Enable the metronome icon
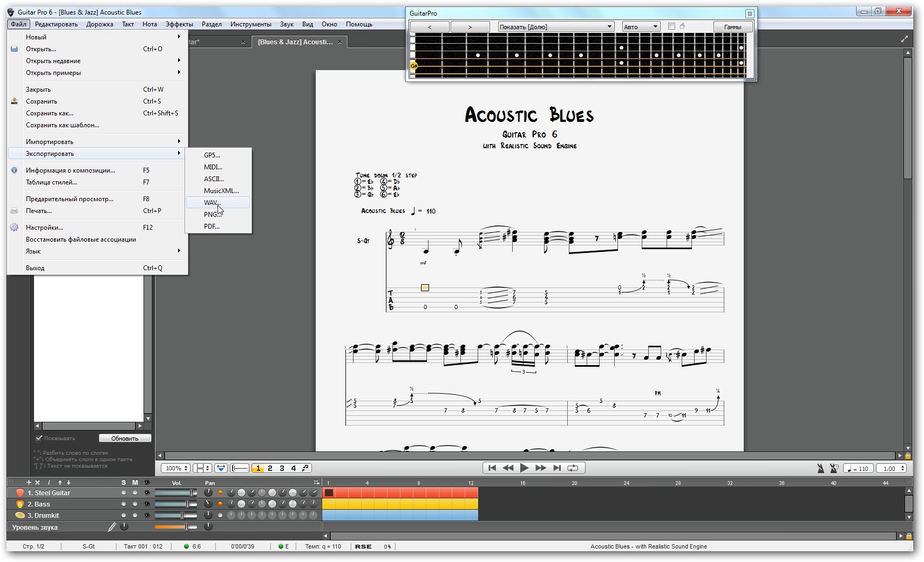 pos(820,468)
